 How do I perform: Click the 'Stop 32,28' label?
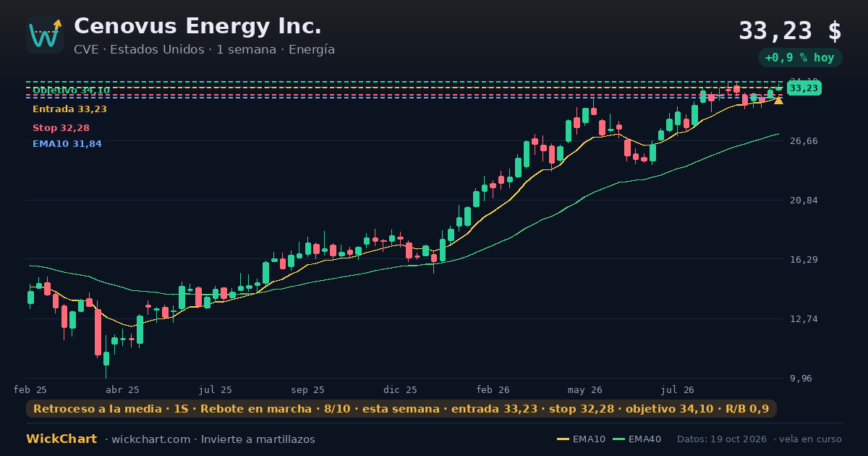point(61,128)
